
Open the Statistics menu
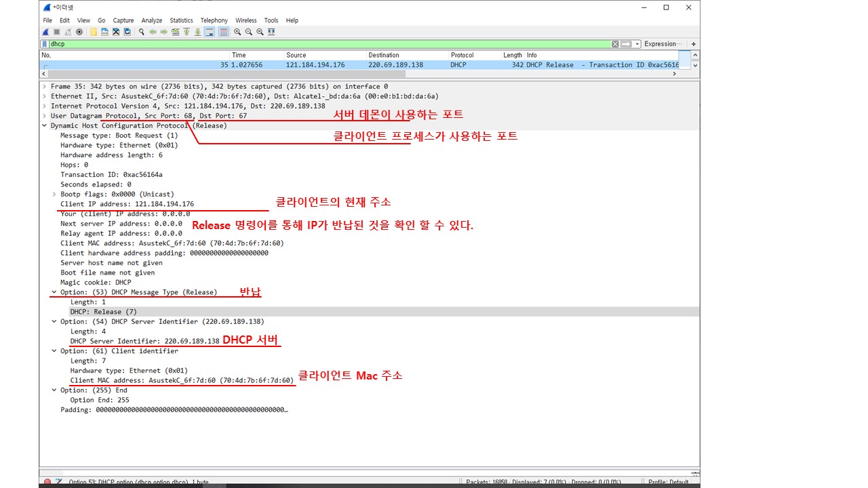coord(181,20)
